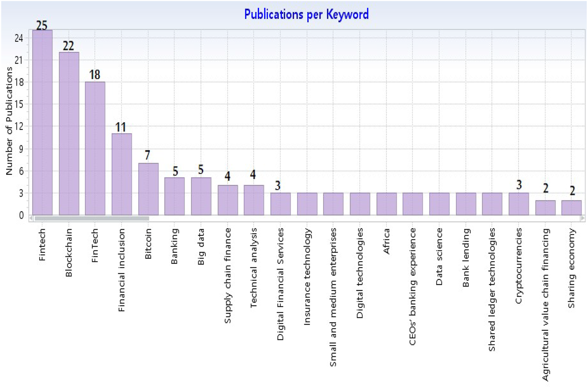Select the Sharing economy bar
Image resolution: width=588 pixels, height=388 pixels.
[x=572, y=207]
